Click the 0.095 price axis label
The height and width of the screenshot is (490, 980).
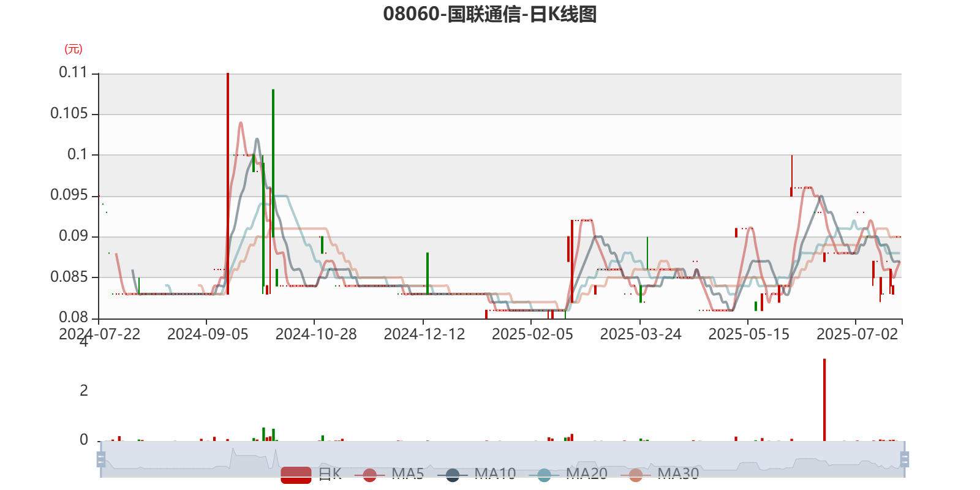coord(69,195)
